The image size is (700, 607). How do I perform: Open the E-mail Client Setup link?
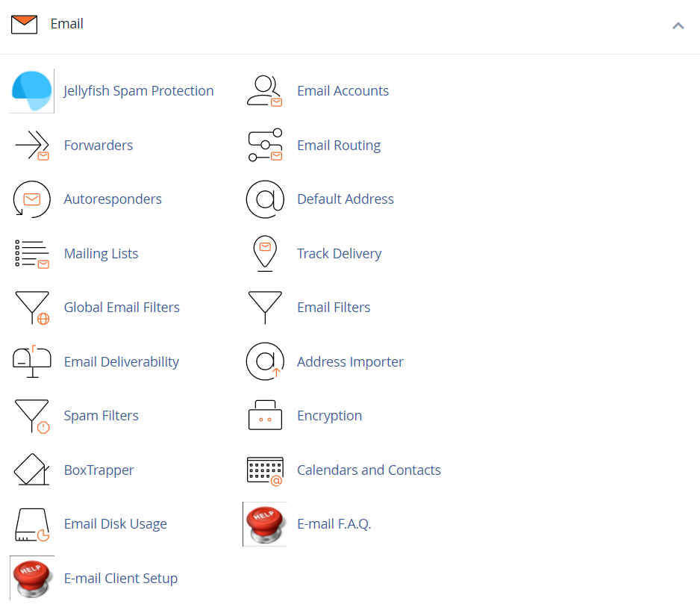click(x=121, y=579)
